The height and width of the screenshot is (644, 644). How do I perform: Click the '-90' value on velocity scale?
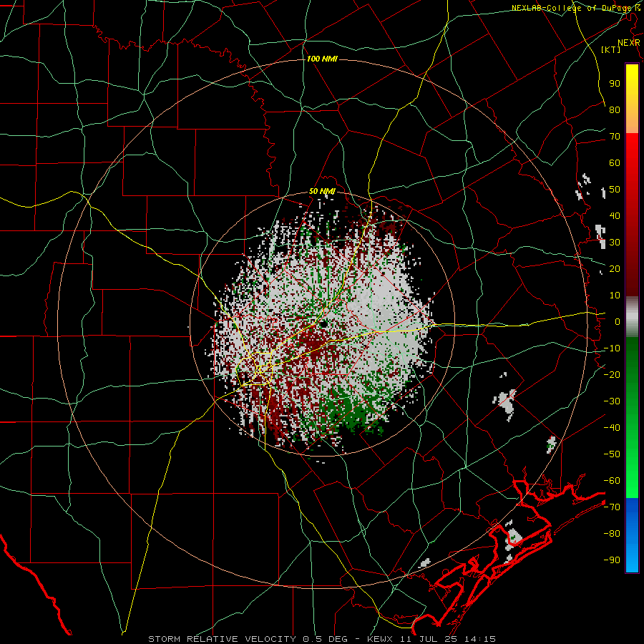tap(612, 560)
